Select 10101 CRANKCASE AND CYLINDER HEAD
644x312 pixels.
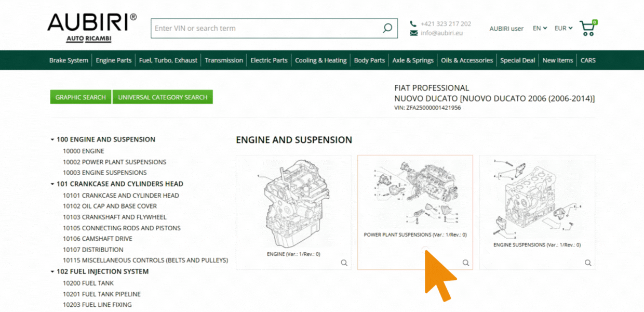tap(121, 196)
